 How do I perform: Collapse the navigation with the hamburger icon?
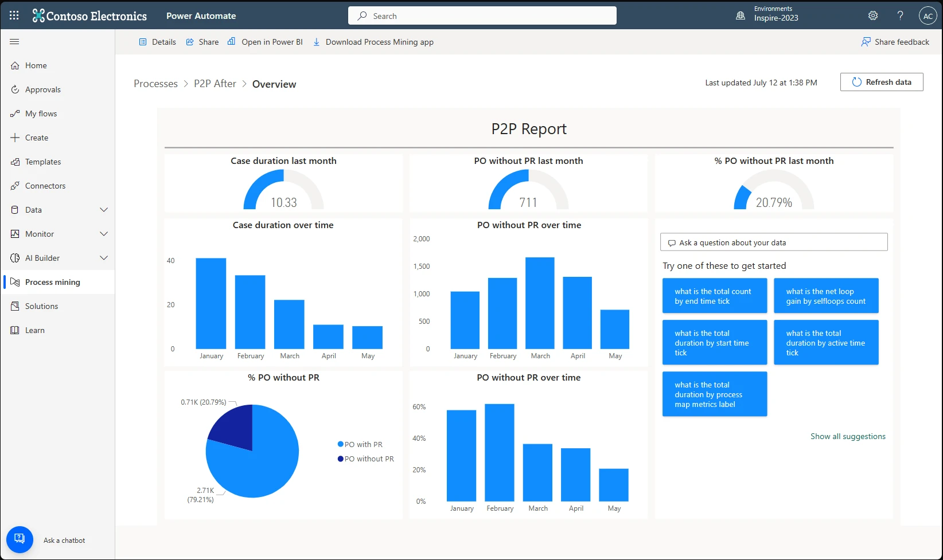[x=14, y=41]
